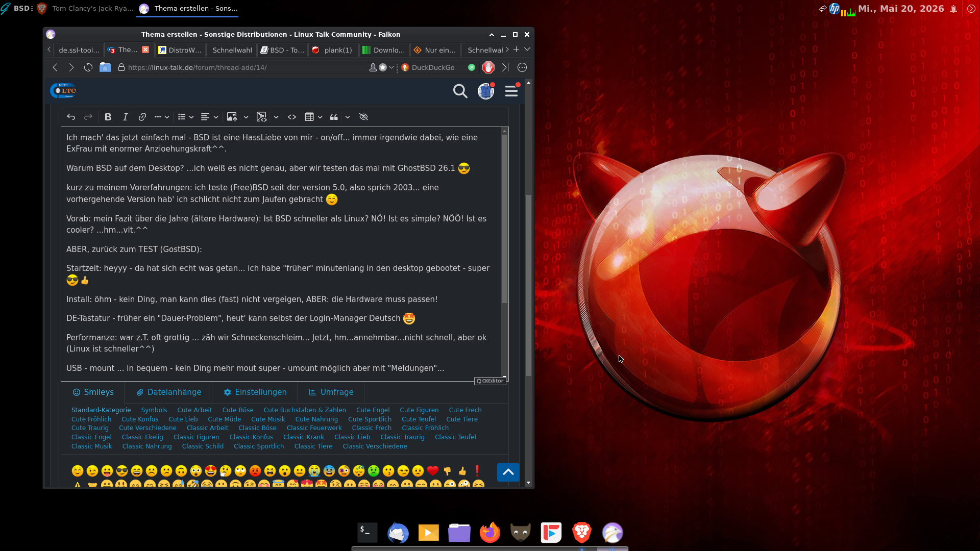Switch to the plank(1) browser tab
Screen dimensions: 980x551
pos(333,50)
